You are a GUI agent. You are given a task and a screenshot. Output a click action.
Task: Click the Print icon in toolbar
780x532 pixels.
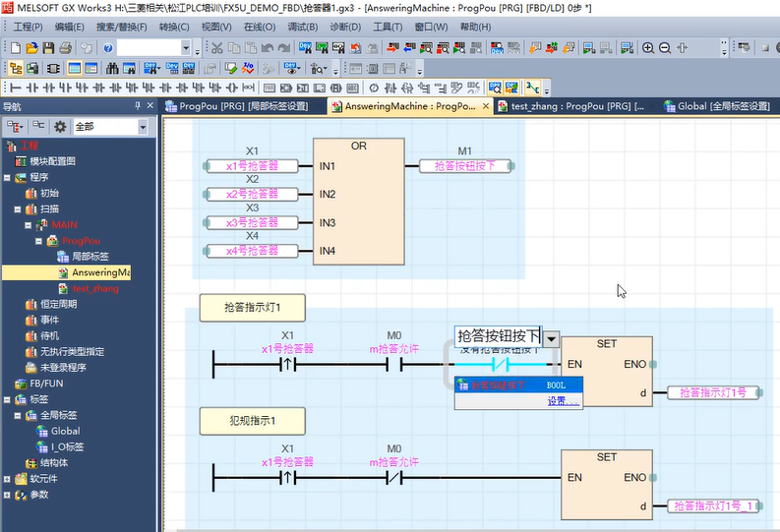click(x=64, y=47)
